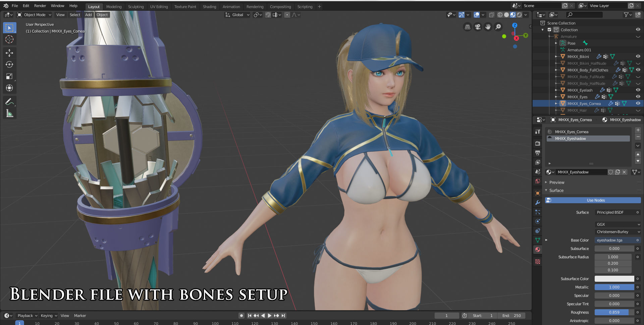The image size is (644, 325).
Task: Switch to camera view icon
Action: coord(478,27)
